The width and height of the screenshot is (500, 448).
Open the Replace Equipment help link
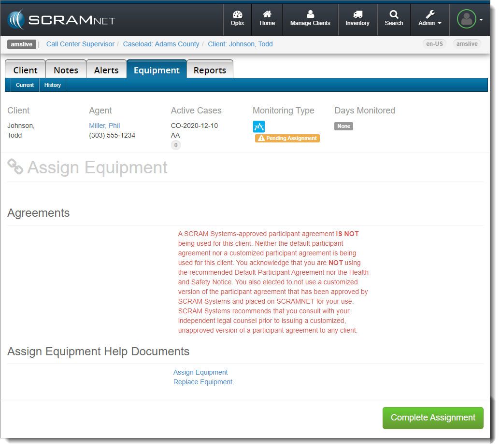tap(203, 382)
